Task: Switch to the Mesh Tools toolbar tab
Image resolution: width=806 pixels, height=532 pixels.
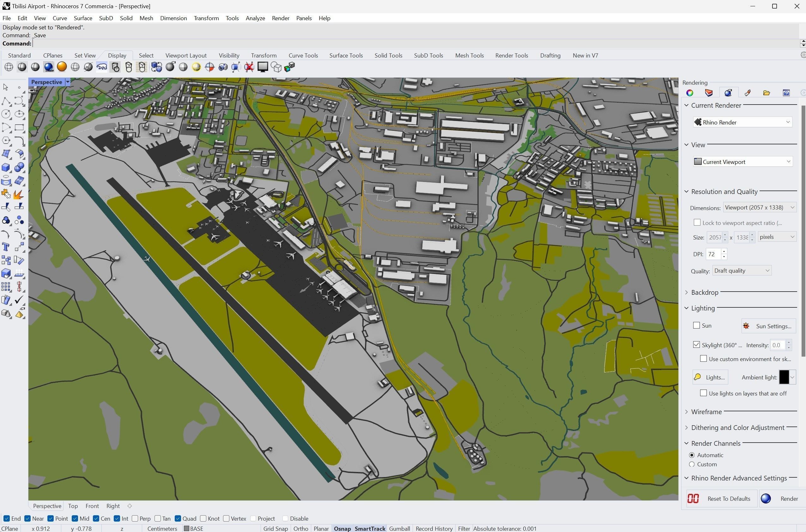Action: [470, 55]
